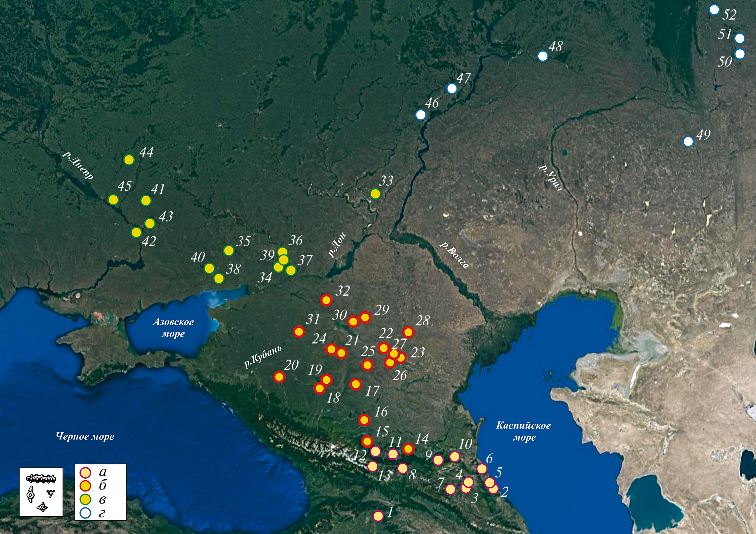Screen dimensions: 756x534
Task: Select red marker number 16
Action: (364, 420)
